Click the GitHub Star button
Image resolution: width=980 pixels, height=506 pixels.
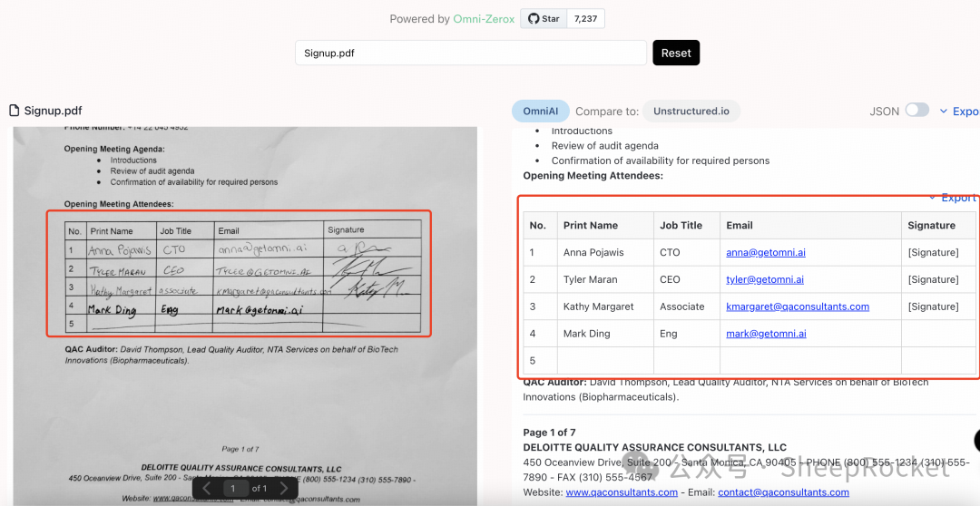click(x=544, y=19)
